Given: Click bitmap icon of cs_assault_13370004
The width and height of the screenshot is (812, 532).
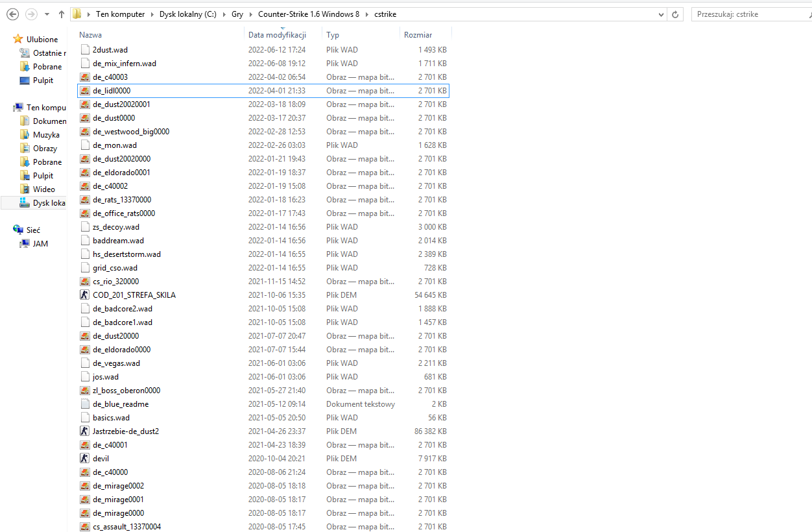Looking at the screenshot, I should (84, 527).
